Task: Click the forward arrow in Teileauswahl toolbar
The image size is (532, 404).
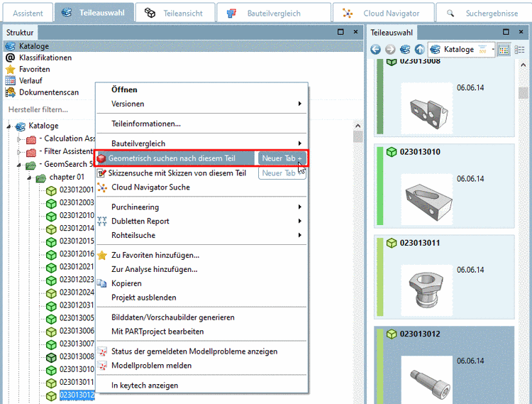Action: (x=390, y=50)
